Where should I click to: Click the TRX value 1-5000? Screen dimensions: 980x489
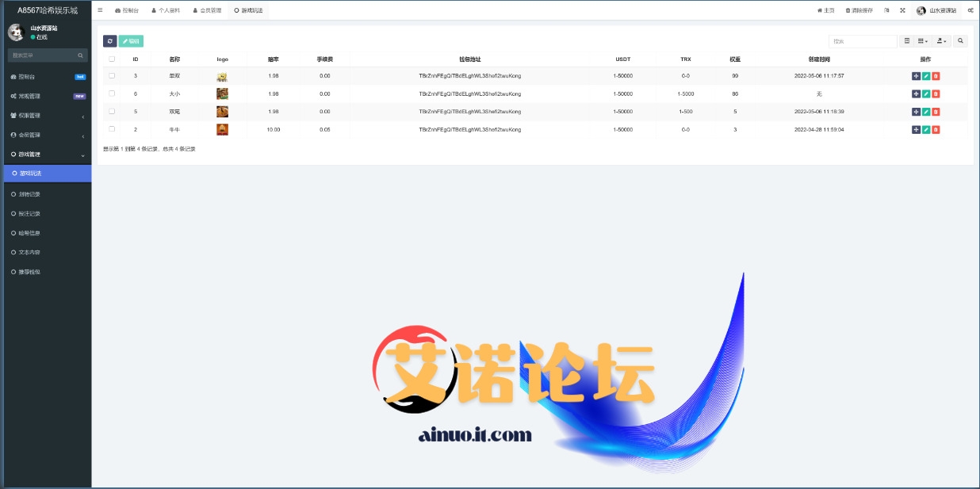686,94
